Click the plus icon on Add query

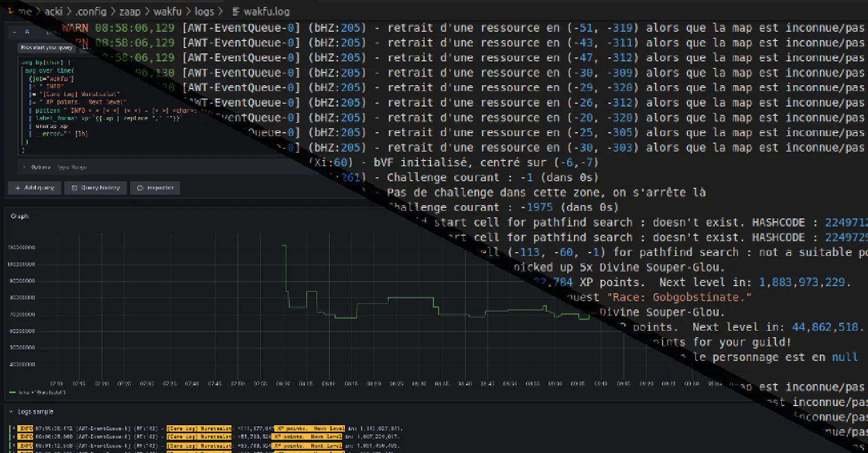18,188
